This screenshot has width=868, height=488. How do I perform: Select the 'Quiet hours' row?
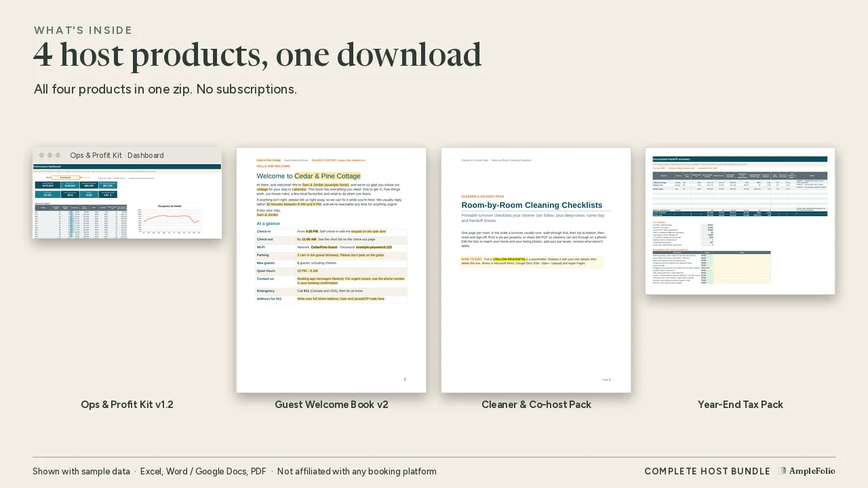(x=332, y=271)
